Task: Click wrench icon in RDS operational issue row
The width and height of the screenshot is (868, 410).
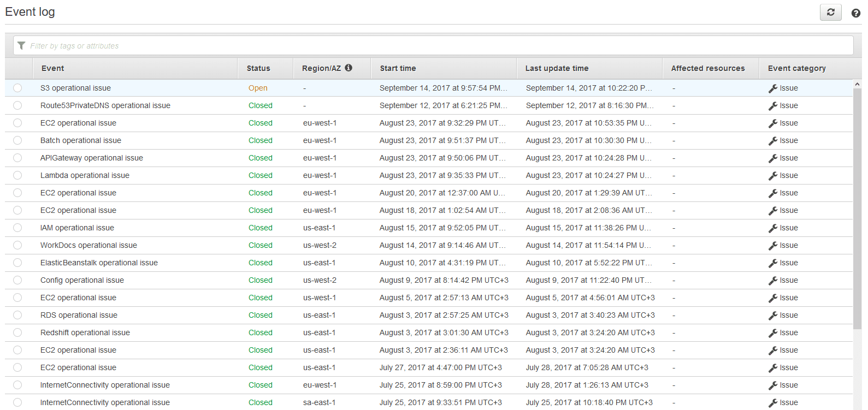Action: [773, 316]
